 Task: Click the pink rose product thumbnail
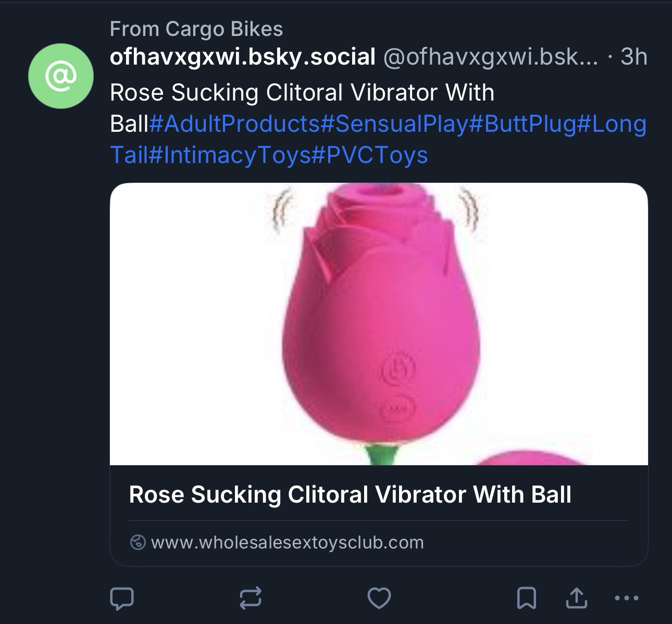click(x=379, y=324)
